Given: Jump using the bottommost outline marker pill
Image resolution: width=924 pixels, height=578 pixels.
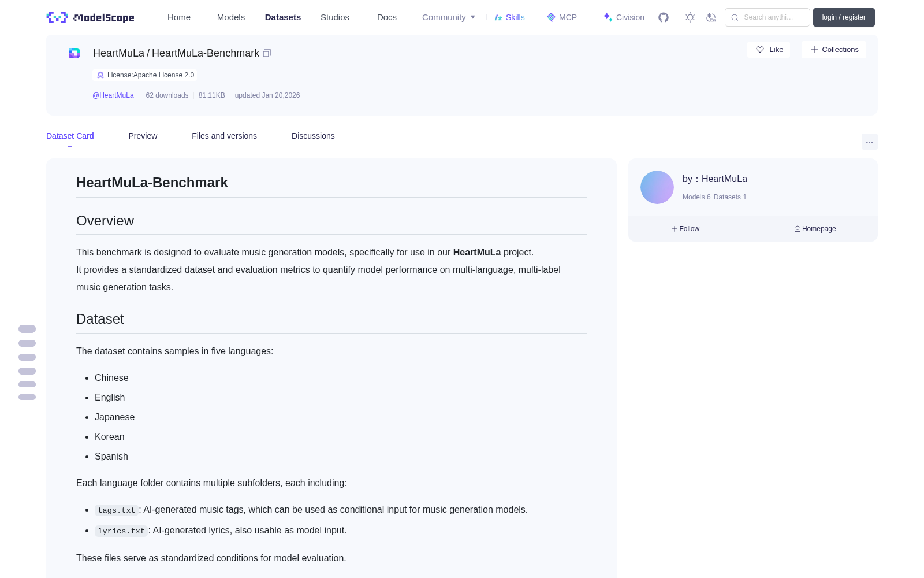Looking at the screenshot, I should [27, 397].
